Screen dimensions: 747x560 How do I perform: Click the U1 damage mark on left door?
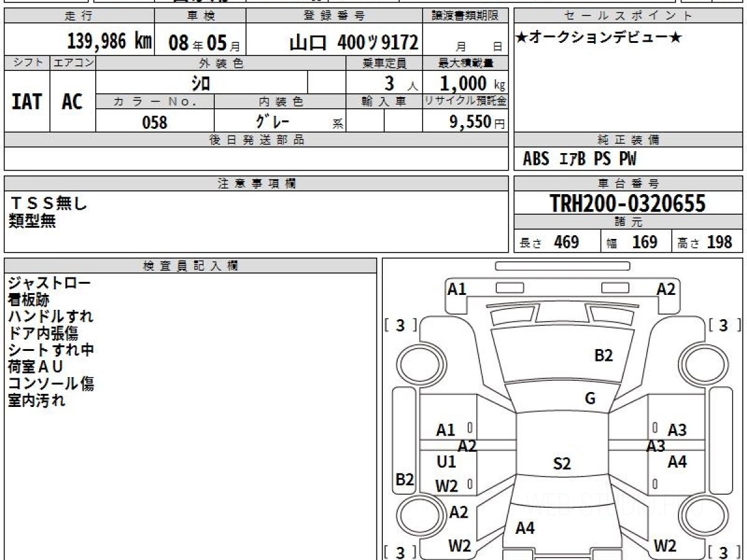pos(446,462)
